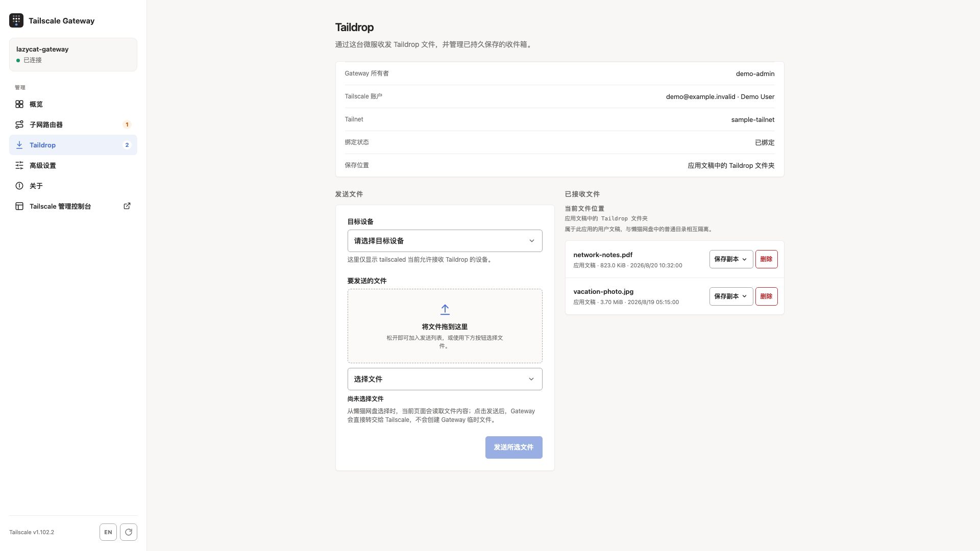Open 高级设置 sliders icon
The image size is (980, 551).
pos(19,165)
